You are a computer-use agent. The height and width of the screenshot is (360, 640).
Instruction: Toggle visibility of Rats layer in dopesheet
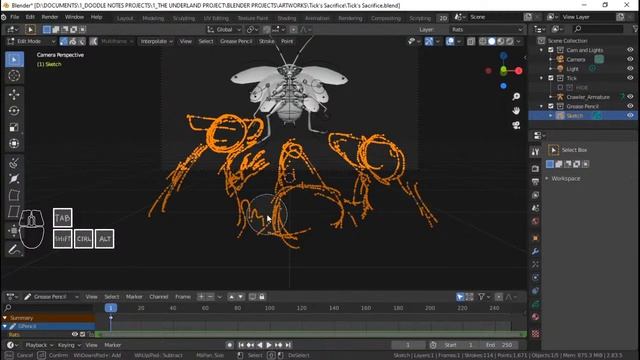point(75,334)
